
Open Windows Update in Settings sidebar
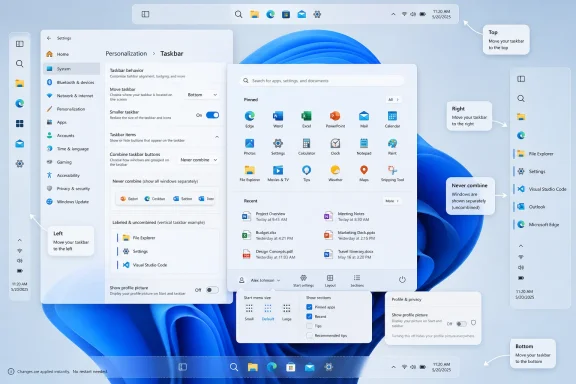tap(71, 202)
